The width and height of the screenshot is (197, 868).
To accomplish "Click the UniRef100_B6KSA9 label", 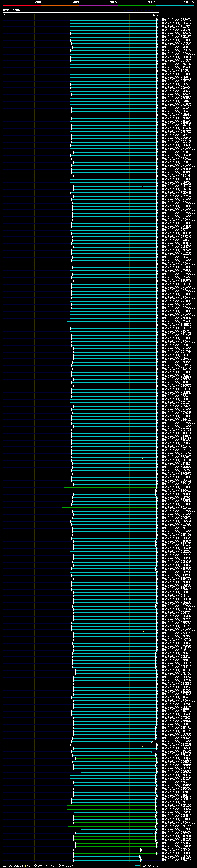I will click(176, 754).
